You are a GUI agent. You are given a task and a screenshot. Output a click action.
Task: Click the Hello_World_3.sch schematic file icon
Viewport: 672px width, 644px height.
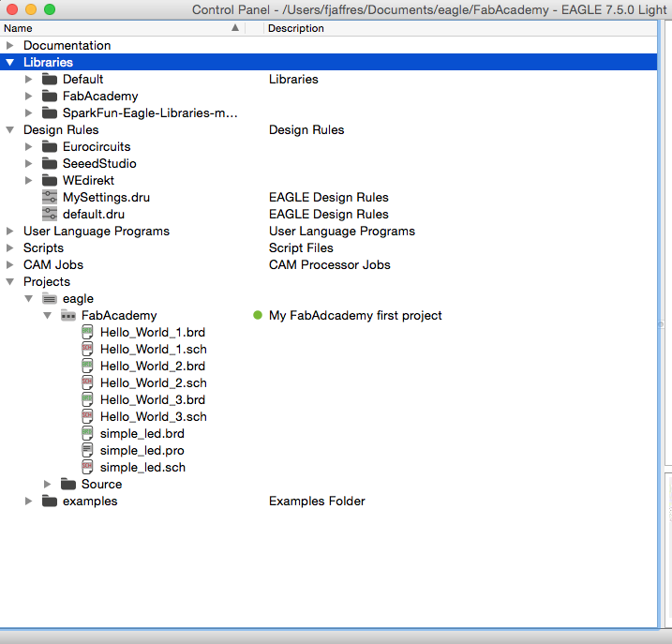coord(87,417)
